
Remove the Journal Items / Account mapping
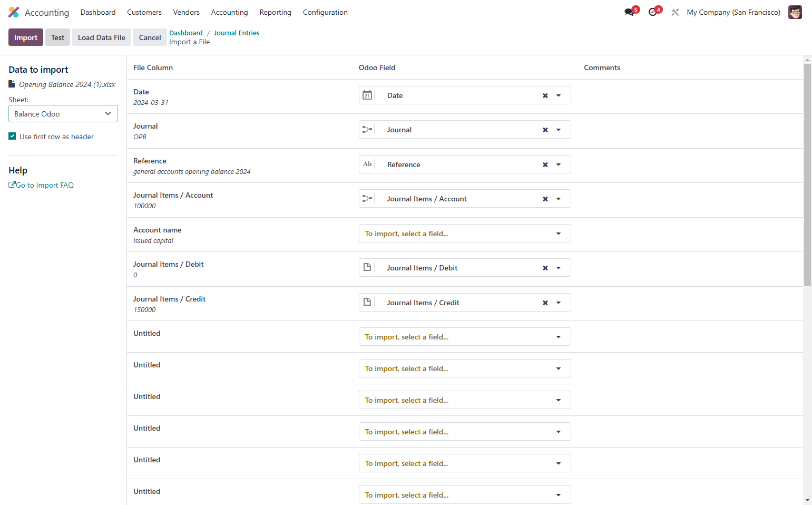coord(545,199)
